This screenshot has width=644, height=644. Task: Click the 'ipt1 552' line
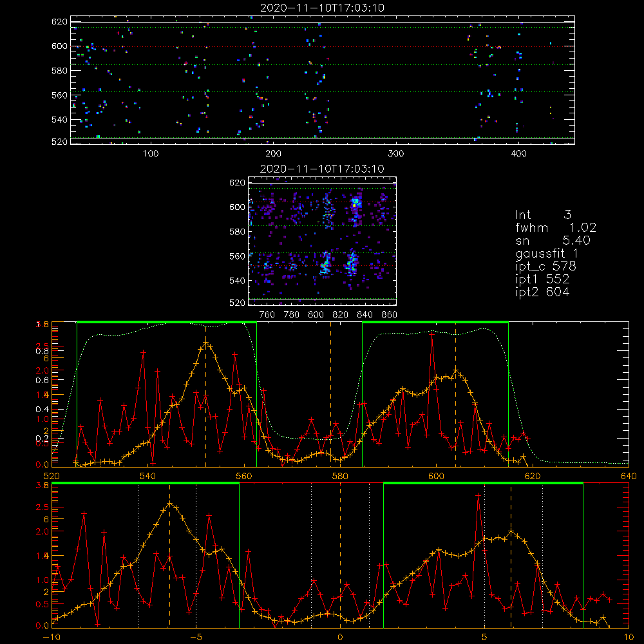click(542, 279)
